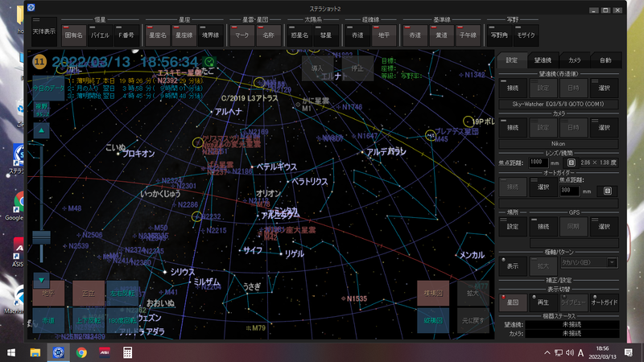Click the lens 焦点距離 1000 mm field
This screenshot has width=644, height=362.
point(538,162)
